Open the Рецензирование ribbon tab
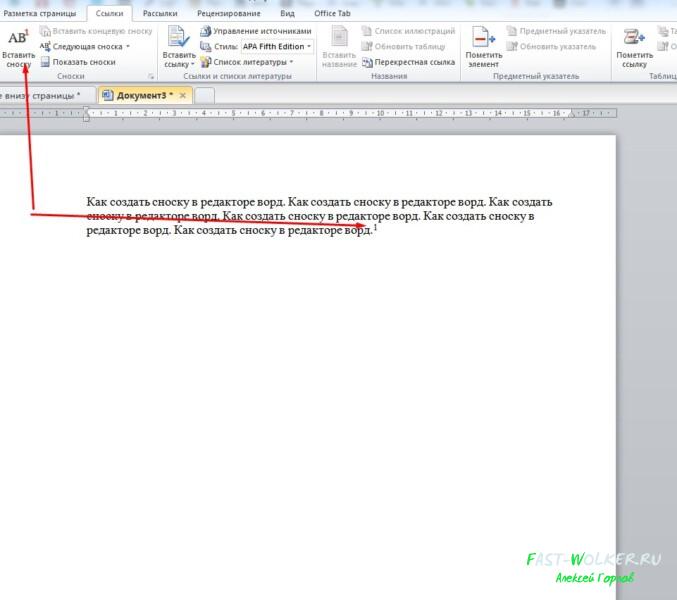677x600 pixels. pos(228,13)
